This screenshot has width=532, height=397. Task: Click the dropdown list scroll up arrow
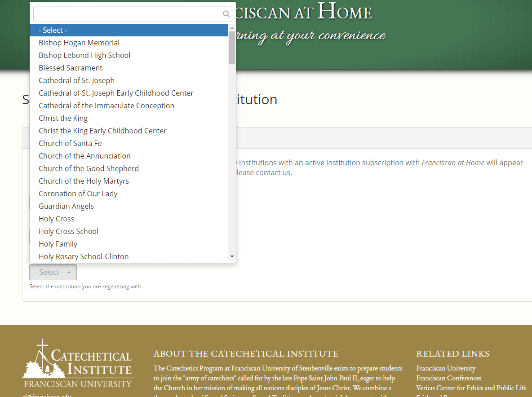[232, 27]
